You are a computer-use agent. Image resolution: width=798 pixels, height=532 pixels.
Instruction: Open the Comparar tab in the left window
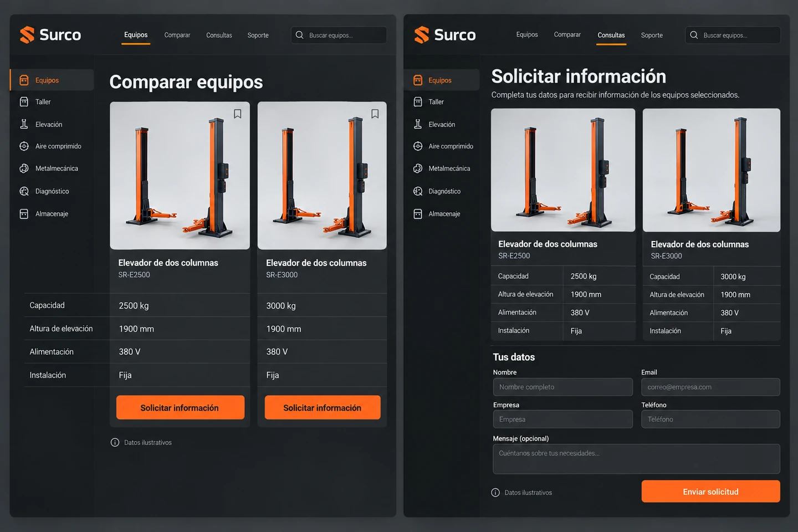pos(177,35)
